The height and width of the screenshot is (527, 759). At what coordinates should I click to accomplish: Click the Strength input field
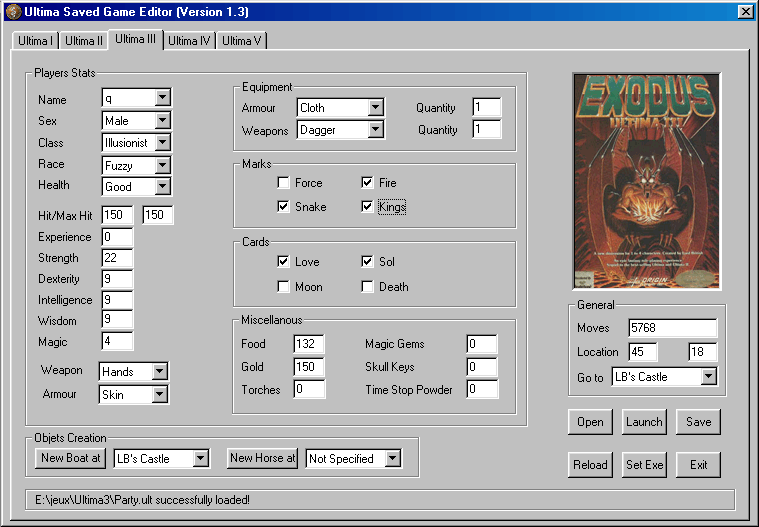click(x=117, y=258)
